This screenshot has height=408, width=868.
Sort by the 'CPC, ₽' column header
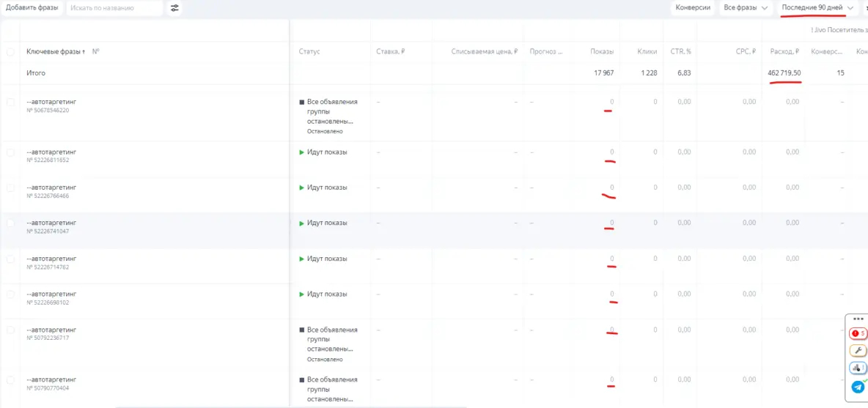(x=746, y=51)
